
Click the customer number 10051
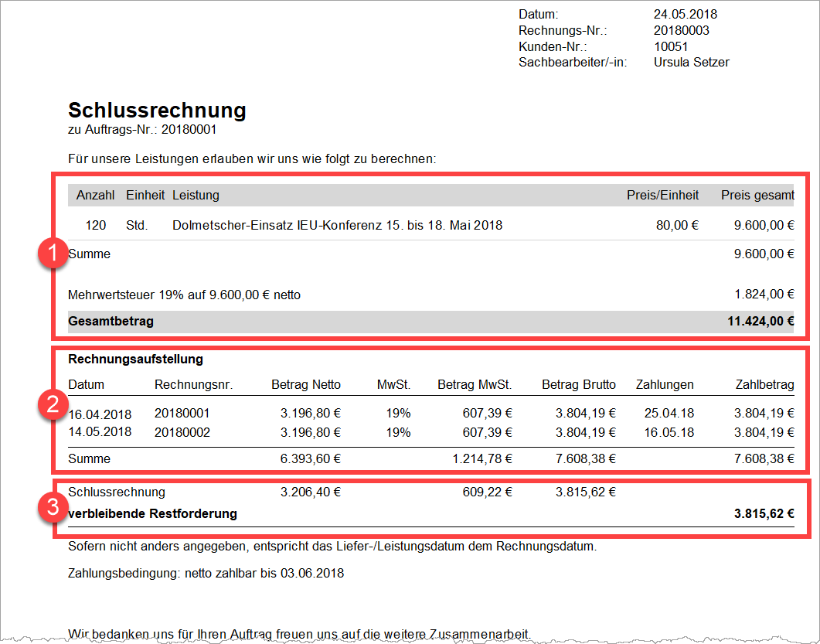pos(670,46)
